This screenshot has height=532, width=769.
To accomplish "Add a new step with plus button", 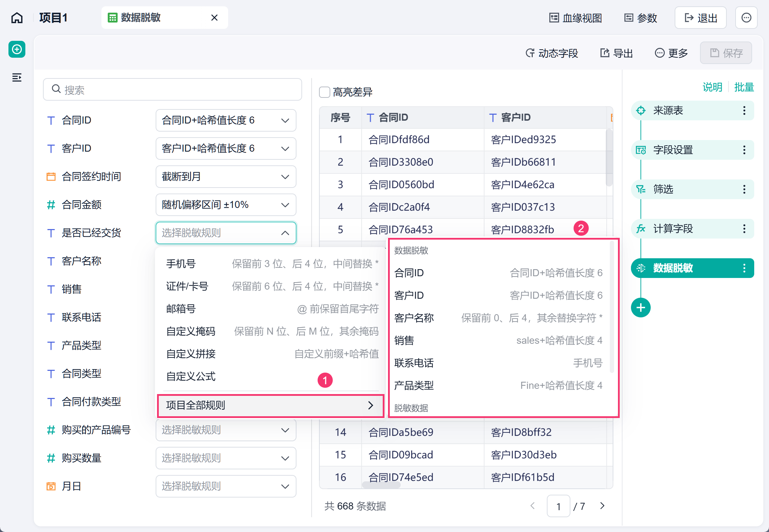I will tap(641, 308).
